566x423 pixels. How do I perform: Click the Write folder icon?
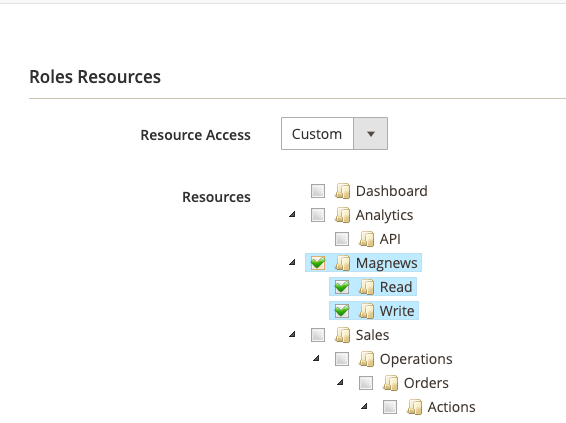pyautogui.click(x=366, y=311)
